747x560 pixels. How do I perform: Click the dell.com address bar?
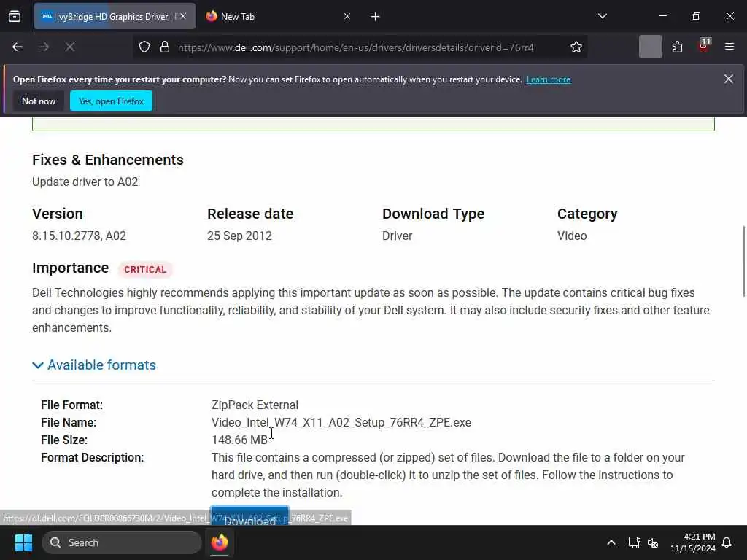(x=355, y=47)
